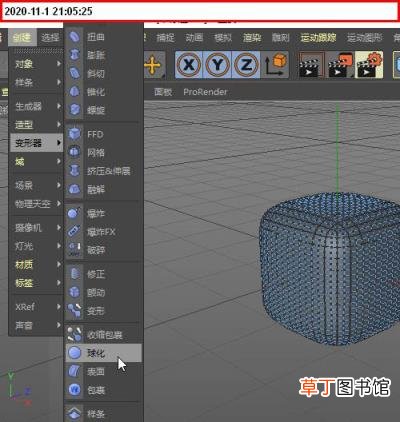The image size is (400, 422).
Task: Open the 运动跟踪 (Motion Tracker) menu
Action: [x=318, y=38]
